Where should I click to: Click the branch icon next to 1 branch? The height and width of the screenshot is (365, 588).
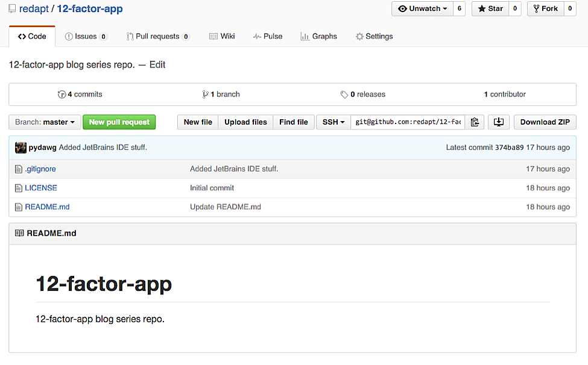205,95
